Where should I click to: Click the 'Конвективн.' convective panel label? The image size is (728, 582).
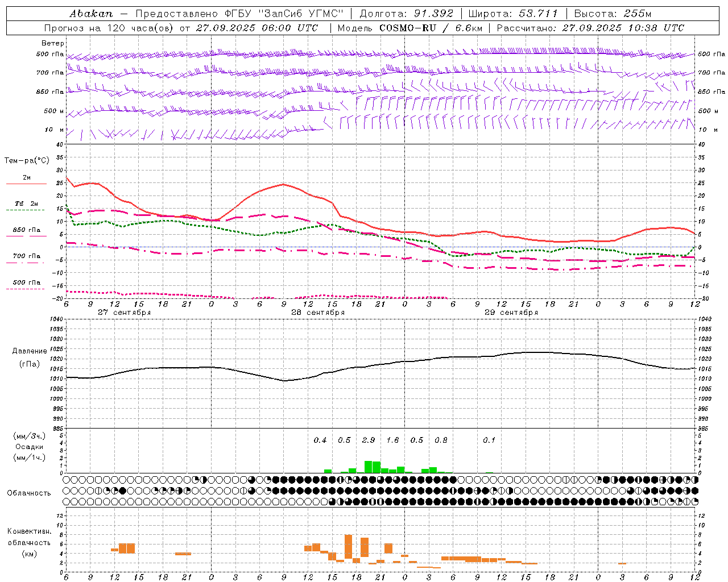29,531
